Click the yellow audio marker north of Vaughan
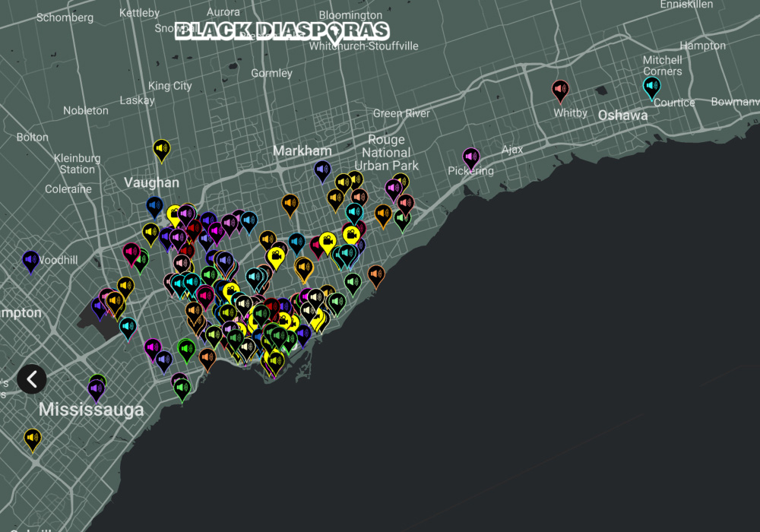The height and width of the screenshot is (532, 760). tap(161, 149)
